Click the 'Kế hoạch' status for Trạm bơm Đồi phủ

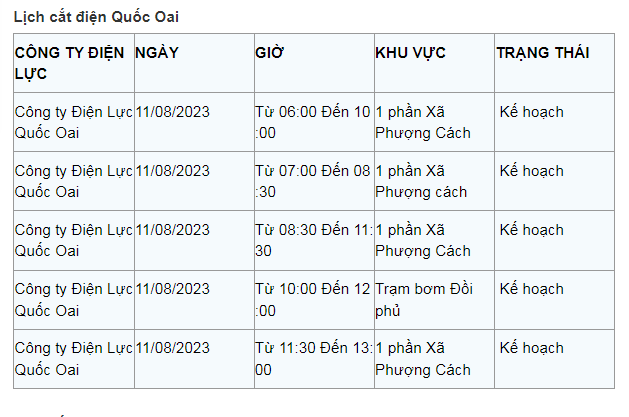531,289
